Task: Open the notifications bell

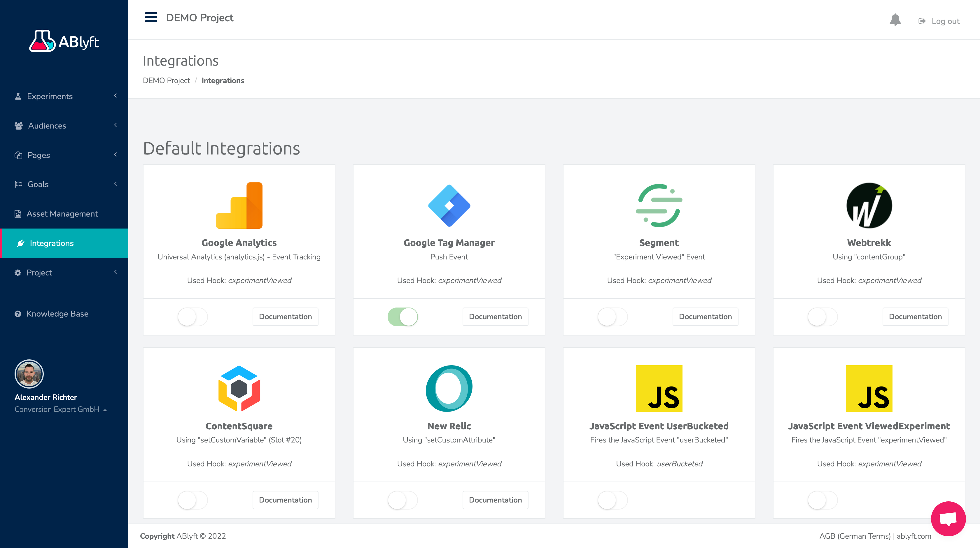Action: click(x=895, y=20)
